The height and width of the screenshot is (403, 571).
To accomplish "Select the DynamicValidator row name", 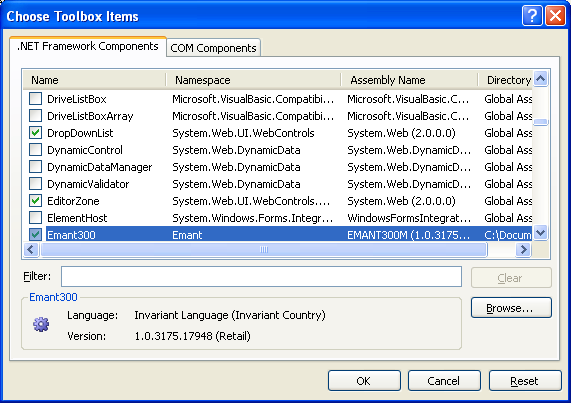I will pyautogui.click(x=88, y=184).
